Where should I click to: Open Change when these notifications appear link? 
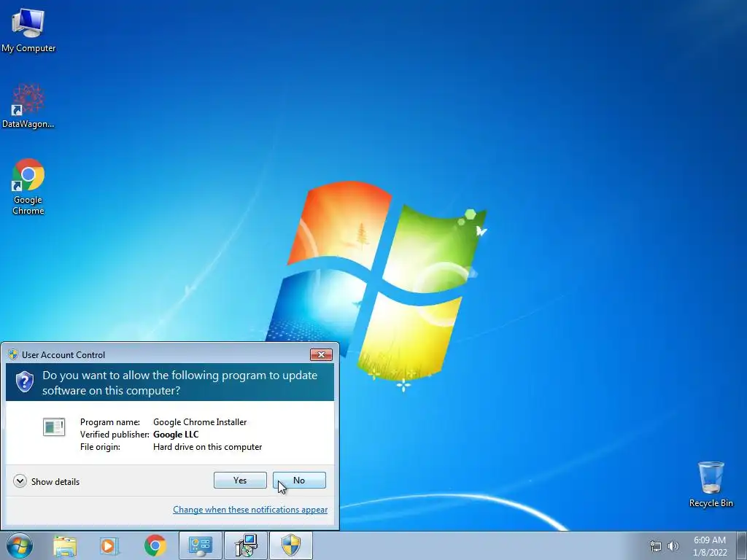pyautogui.click(x=250, y=510)
